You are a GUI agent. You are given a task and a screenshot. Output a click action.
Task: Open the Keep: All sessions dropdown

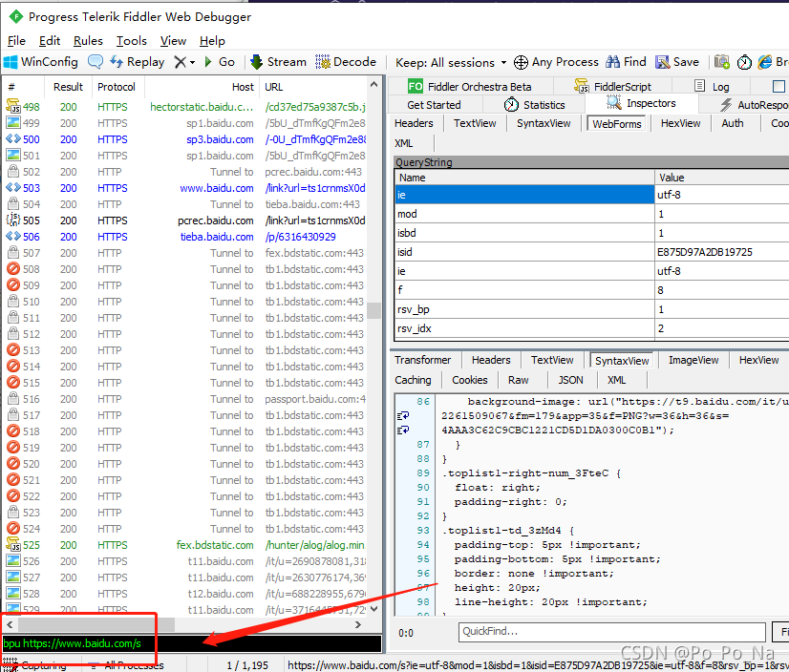451,62
